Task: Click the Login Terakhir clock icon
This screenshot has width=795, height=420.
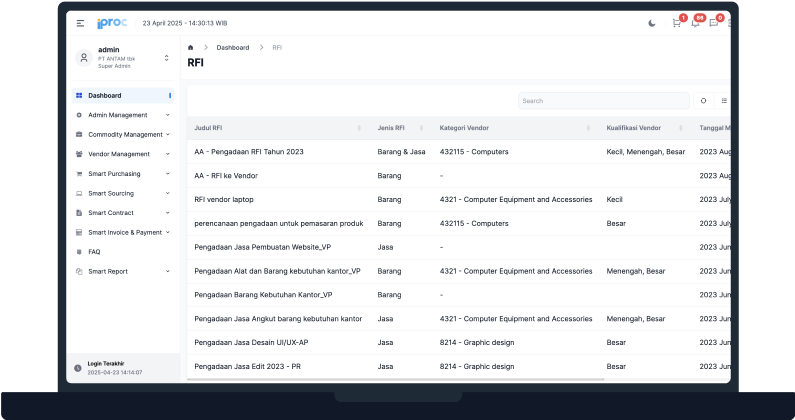Action: coord(78,368)
